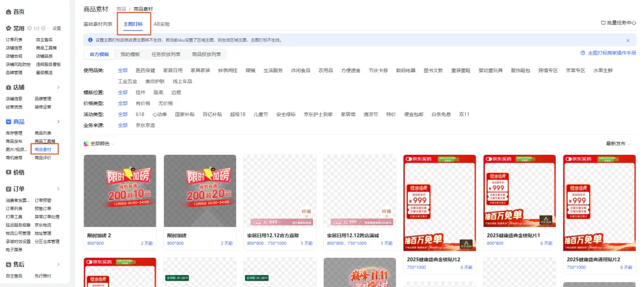
Task: Filter business source by 京东京造
Action: pyautogui.click(x=145, y=125)
